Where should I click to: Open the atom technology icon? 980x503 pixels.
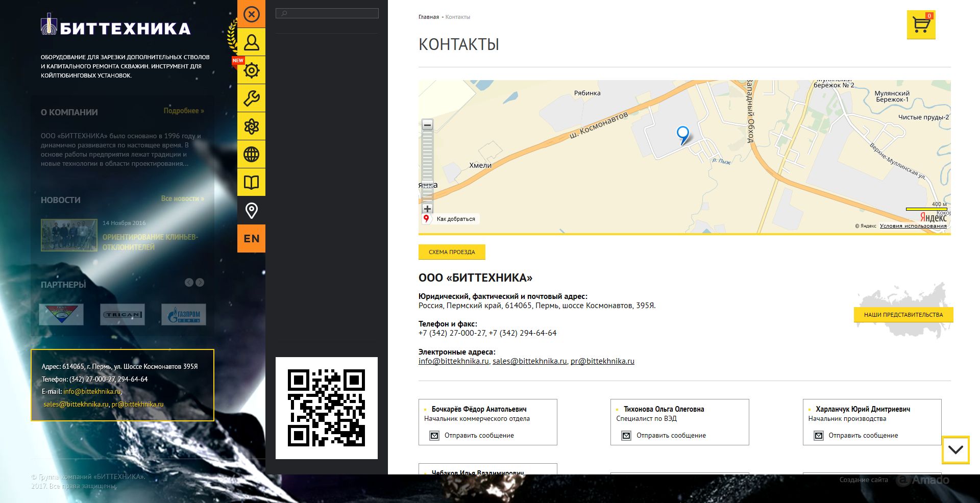click(251, 126)
